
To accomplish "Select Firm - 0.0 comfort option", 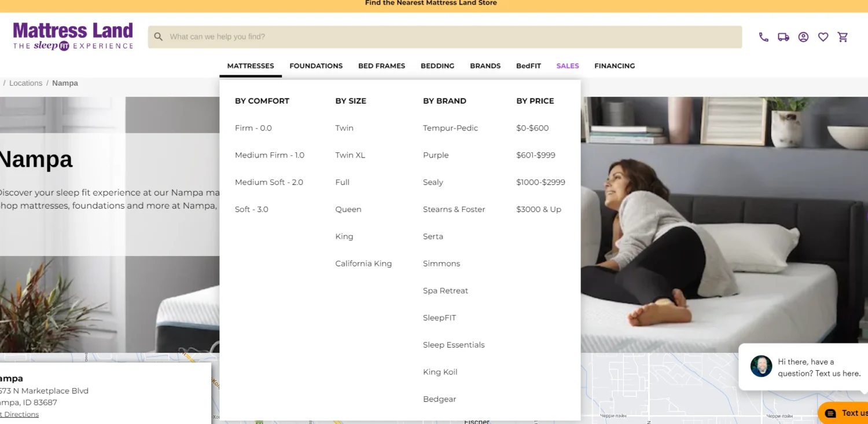I will coord(253,128).
